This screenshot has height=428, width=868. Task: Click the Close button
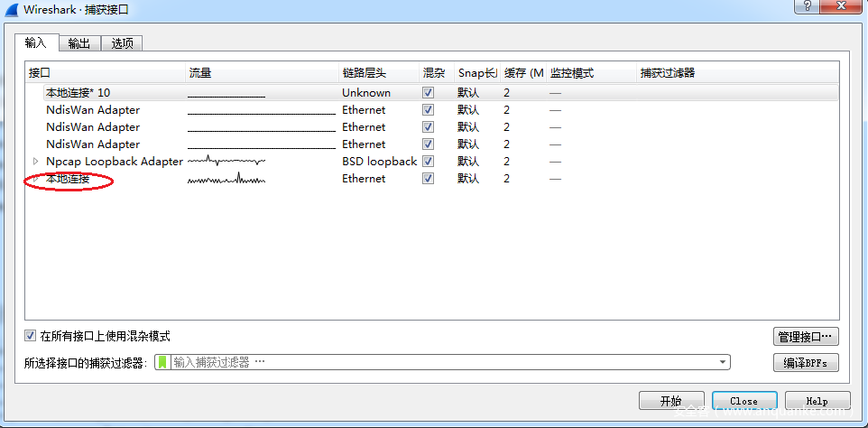(744, 401)
